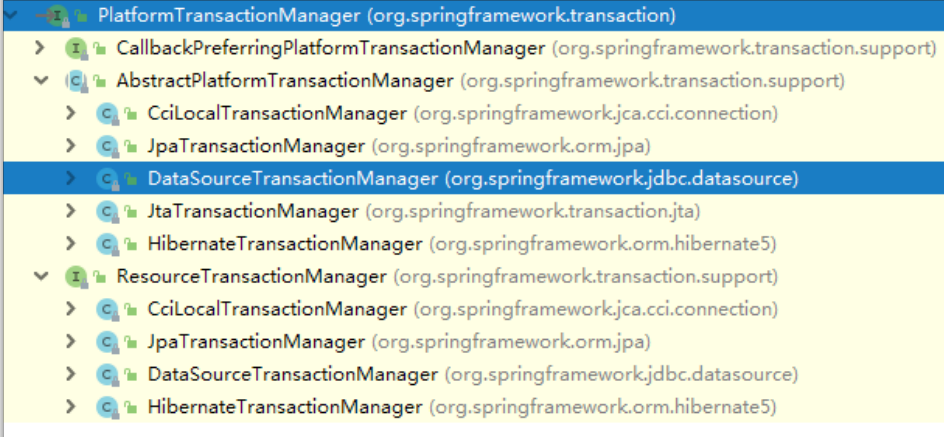Select JpaTransactionManager under ResourceTransactionManager
This screenshot has height=437, width=944.
click(255, 342)
